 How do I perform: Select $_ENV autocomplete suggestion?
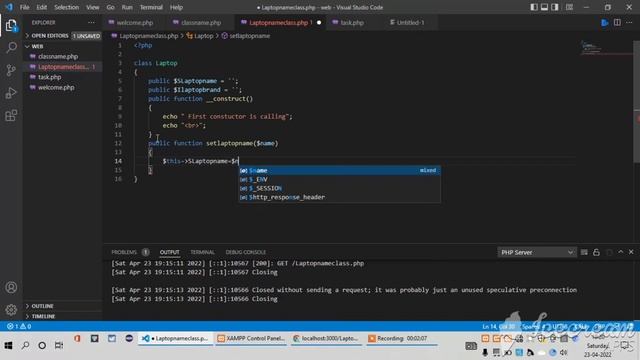pyautogui.click(x=340, y=180)
